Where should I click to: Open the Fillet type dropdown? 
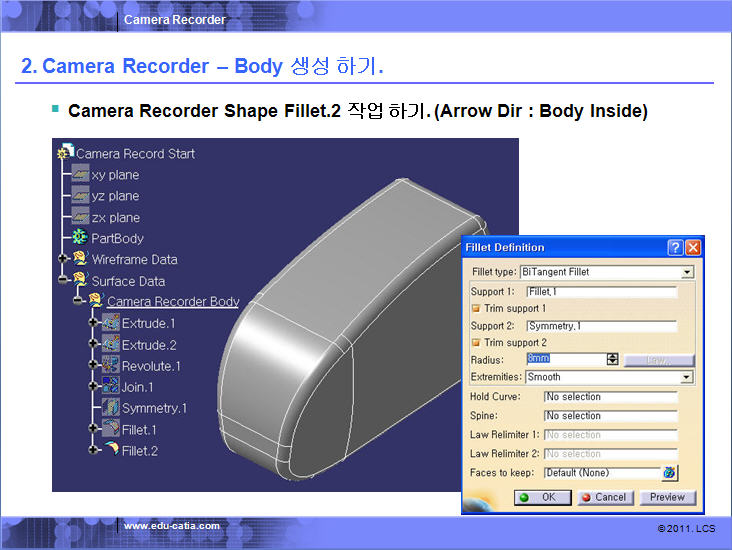(687, 272)
